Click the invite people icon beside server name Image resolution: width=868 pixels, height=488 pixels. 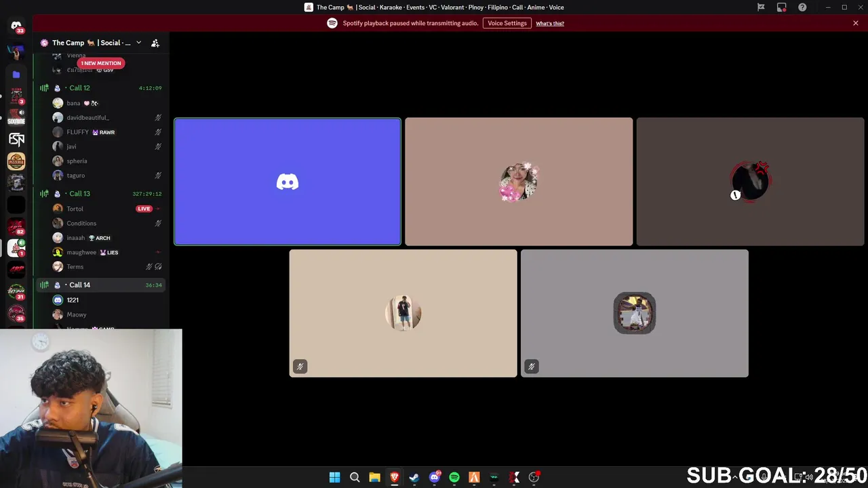155,43
